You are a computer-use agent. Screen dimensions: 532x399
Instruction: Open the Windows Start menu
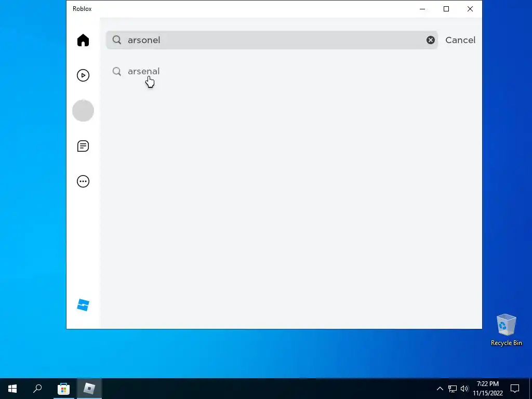12,389
